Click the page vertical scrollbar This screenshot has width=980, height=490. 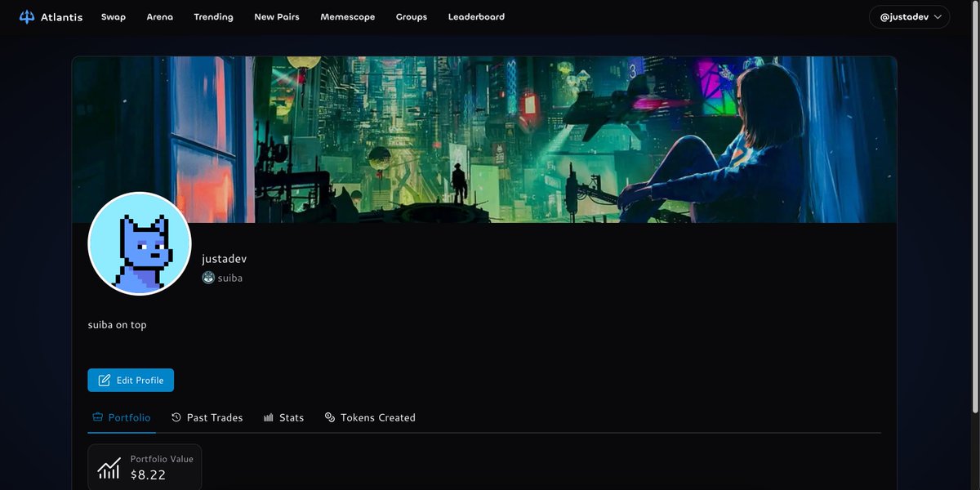[x=974, y=208]
